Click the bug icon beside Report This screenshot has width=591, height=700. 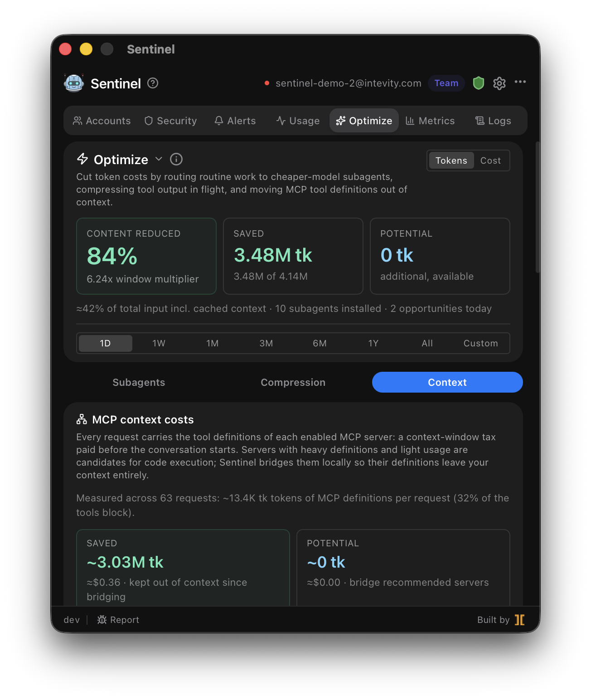pos(102,620)
